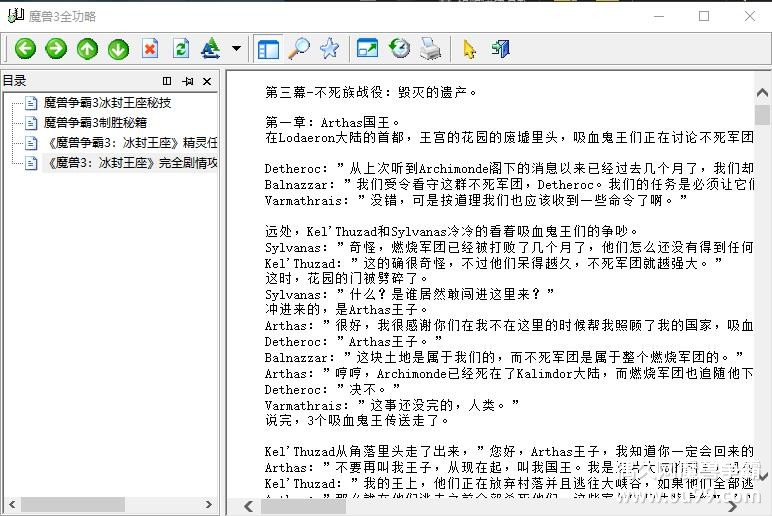Screen dimensions: 772x516
Task: Click the green Forward arrow button
Action: 56,48
